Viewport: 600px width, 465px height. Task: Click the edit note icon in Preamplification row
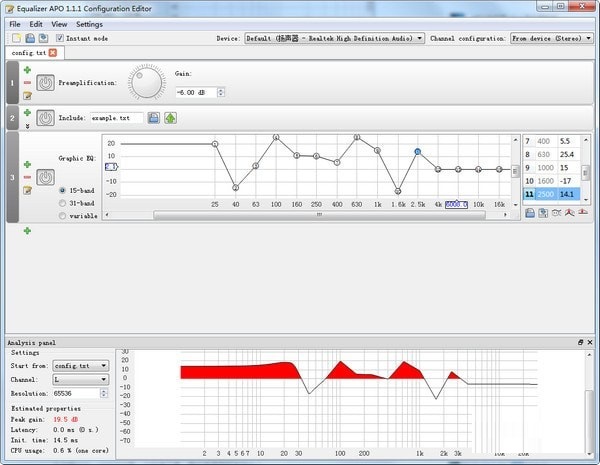pyautogui.click(x=27, y=96)
